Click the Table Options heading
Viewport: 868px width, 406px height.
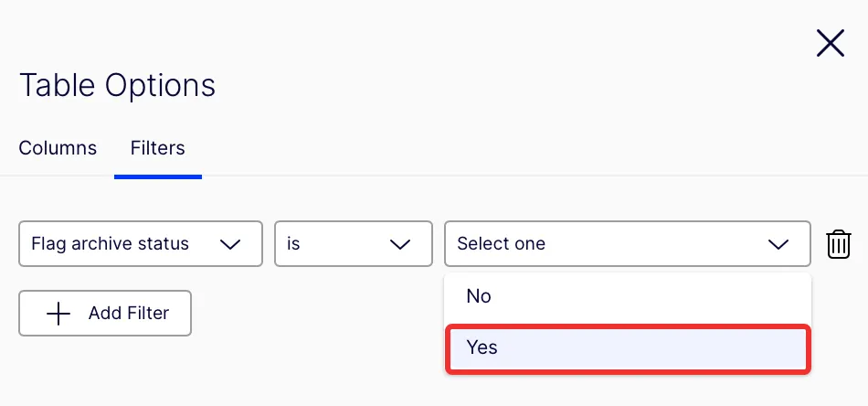(117, 86)
